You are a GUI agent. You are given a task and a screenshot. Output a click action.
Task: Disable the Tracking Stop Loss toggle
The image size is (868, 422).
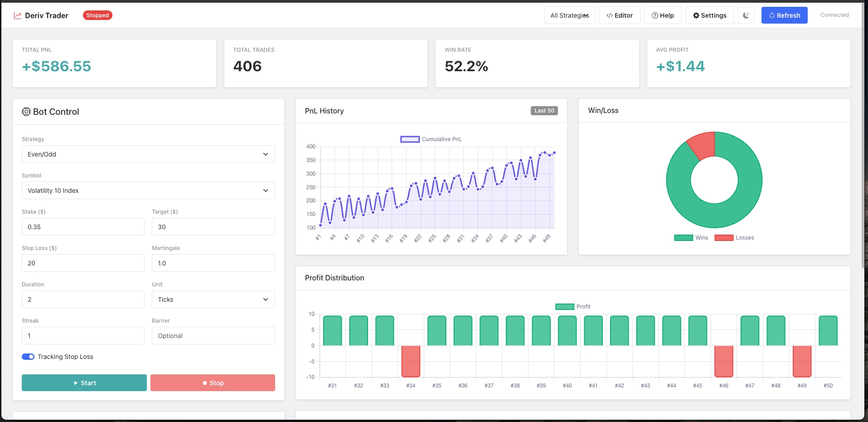[x=28, y=357]
